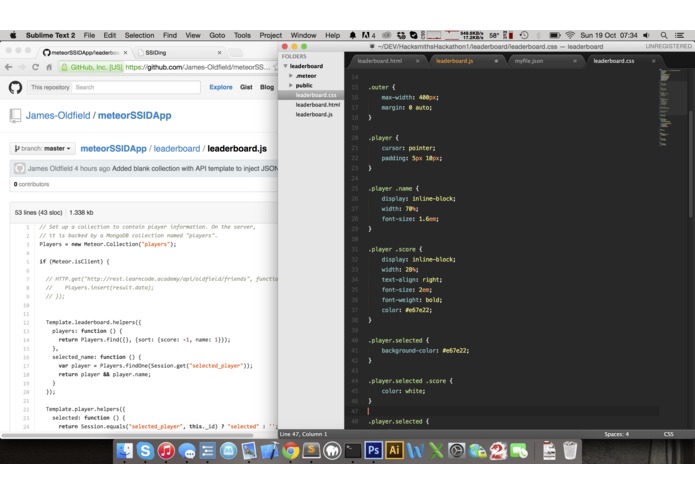The image size is (695, 494).
Task: Click the Chrome address bar URL
Action: (x=198, y=67)
